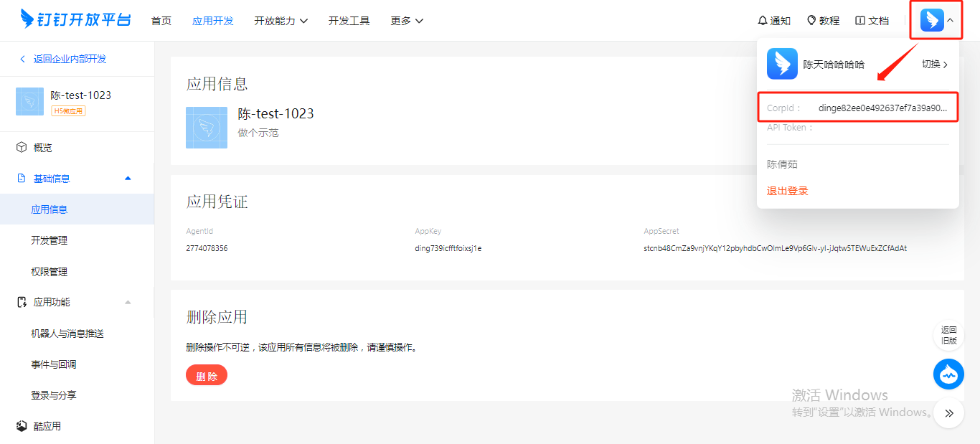Click the icon next to 酷应用
Viewport: 980px width, 444px height.
pos(22,426)
